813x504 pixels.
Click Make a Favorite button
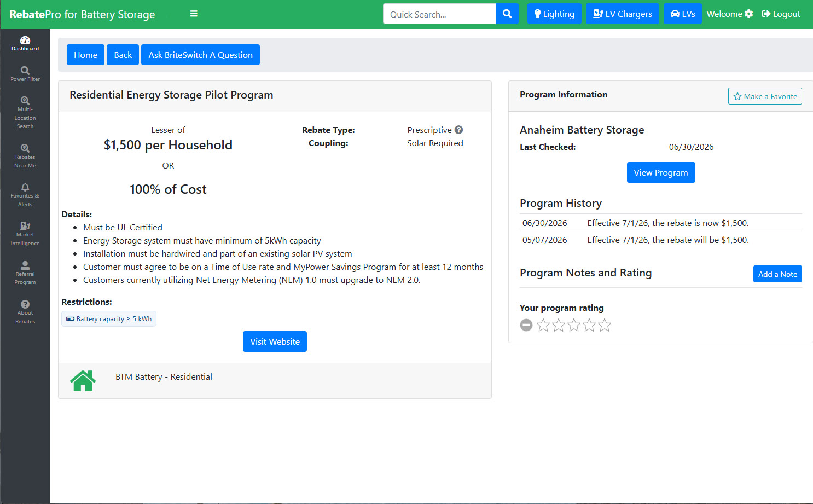765,96
